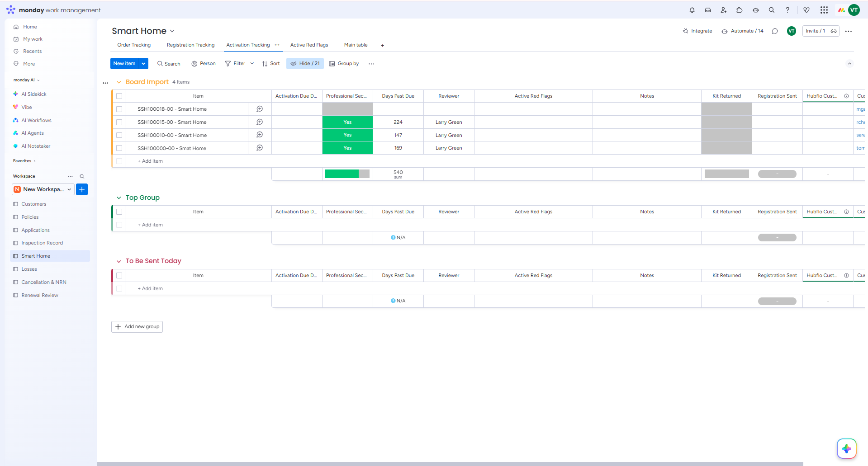Select all items in Board Import group

tap(119, 96)
